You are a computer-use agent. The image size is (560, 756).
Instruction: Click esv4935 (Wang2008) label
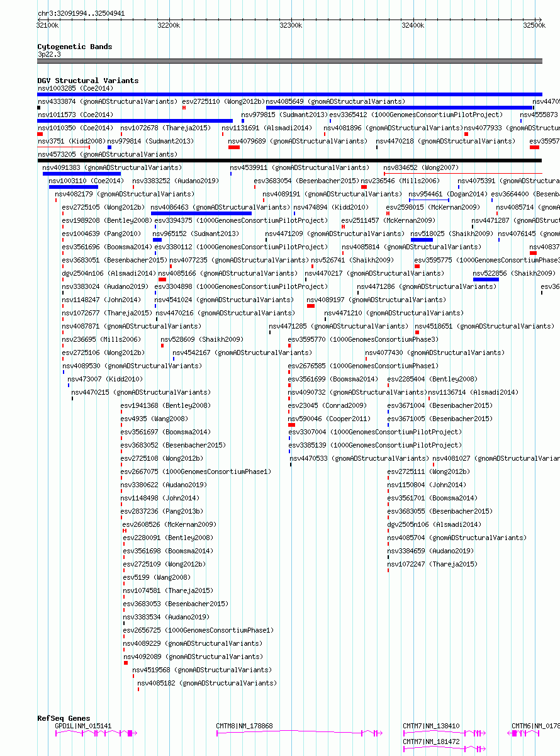point(154,419)
